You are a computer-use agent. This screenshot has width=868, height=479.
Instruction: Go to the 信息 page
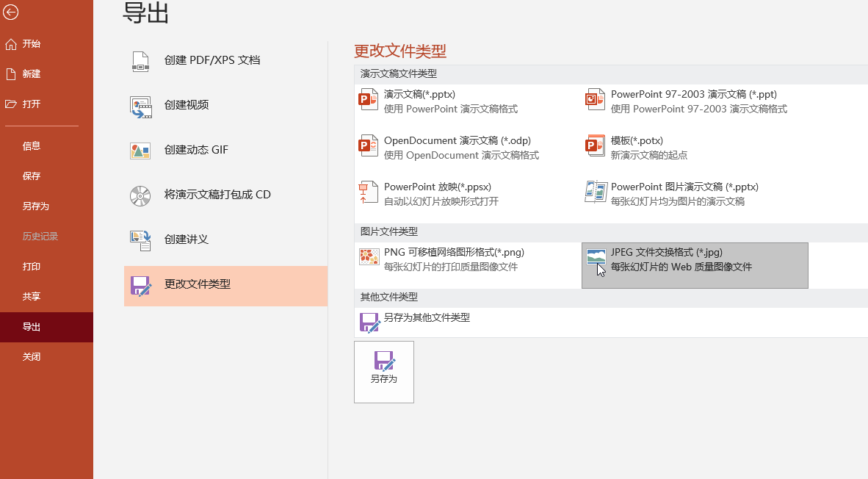pyautogui.click(x=46, y=146)
